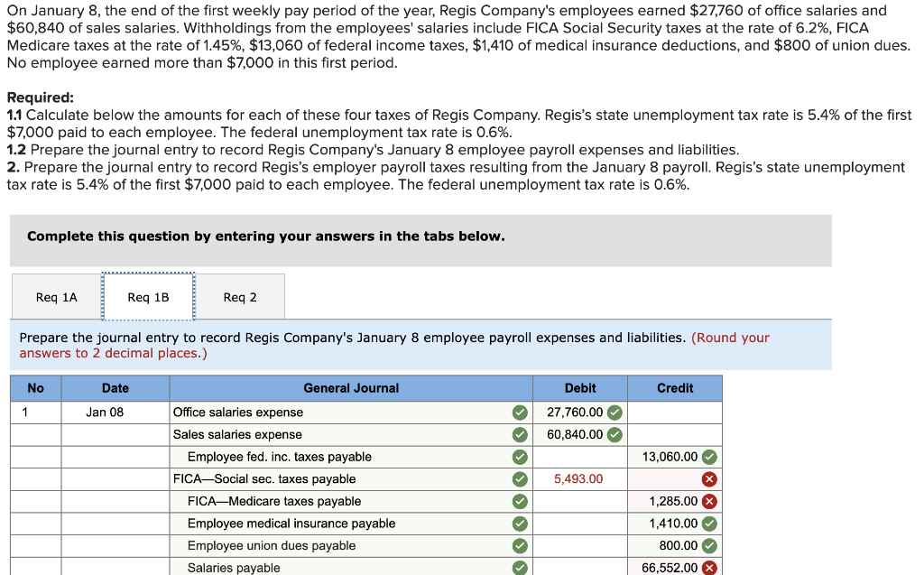924x575 pixels.
Task: Click the 'Required:' heading
Action: click(x=41, y=97)
